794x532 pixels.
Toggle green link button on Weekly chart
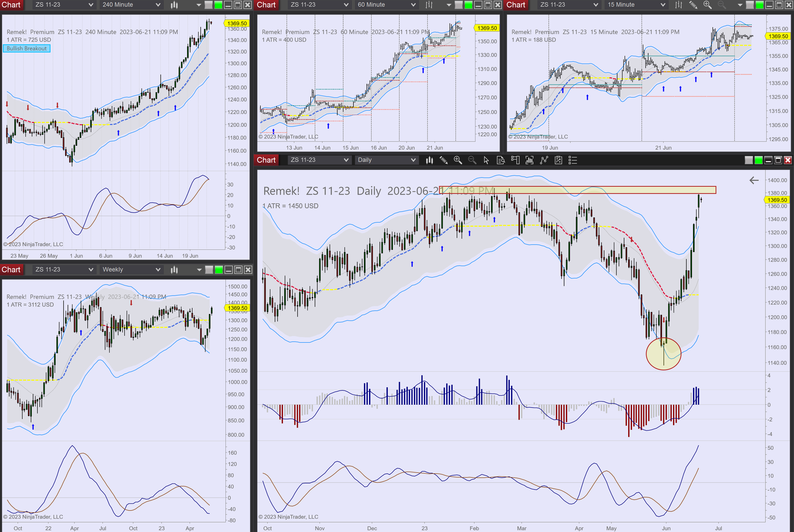pyautogui.click(x=219, y=270)
